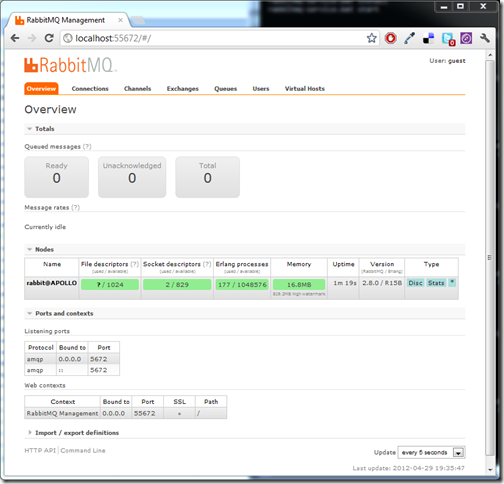
Task: Maximize the browser window
Action: coord(460,6)
